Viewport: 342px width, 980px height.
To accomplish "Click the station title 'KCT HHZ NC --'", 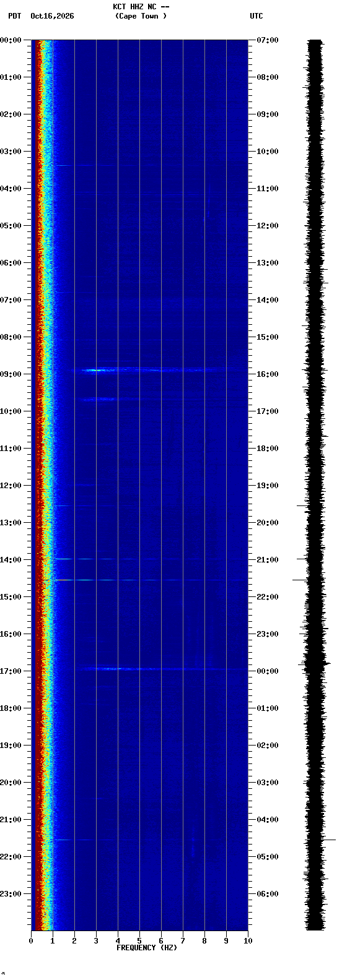I will pyautogui.click(x=141, y=7).
